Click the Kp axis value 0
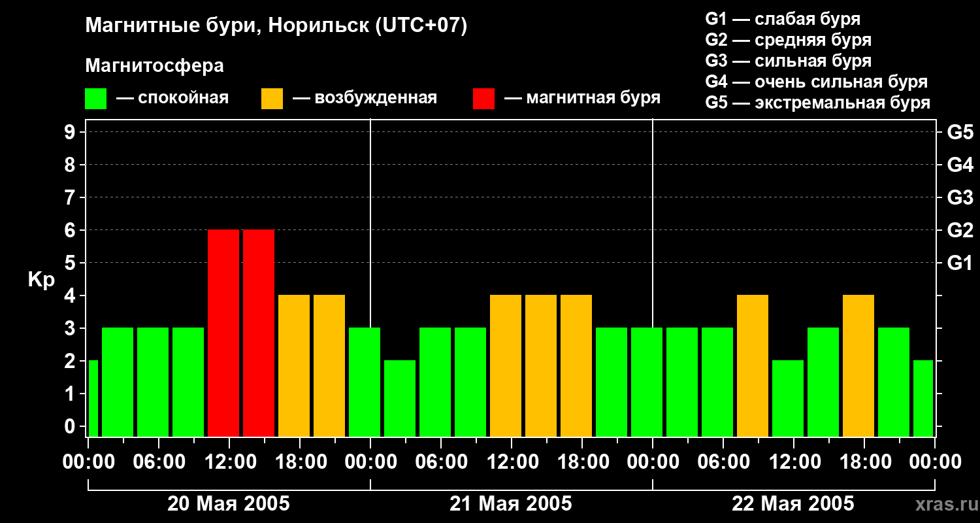Screen dimensions: 980x523 point(71,426)
